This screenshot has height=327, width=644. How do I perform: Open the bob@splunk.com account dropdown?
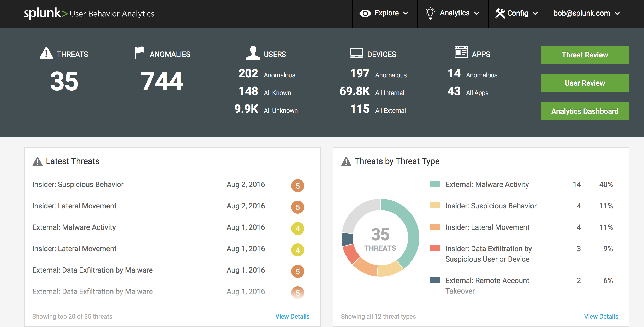pyautogui.click(x=586, y=13)
